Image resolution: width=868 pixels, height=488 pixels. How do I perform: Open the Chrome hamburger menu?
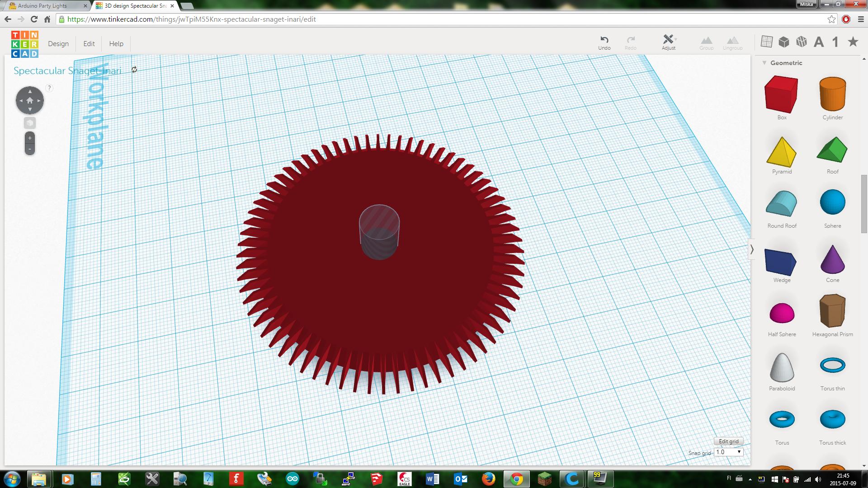click(x=860, y=19)
